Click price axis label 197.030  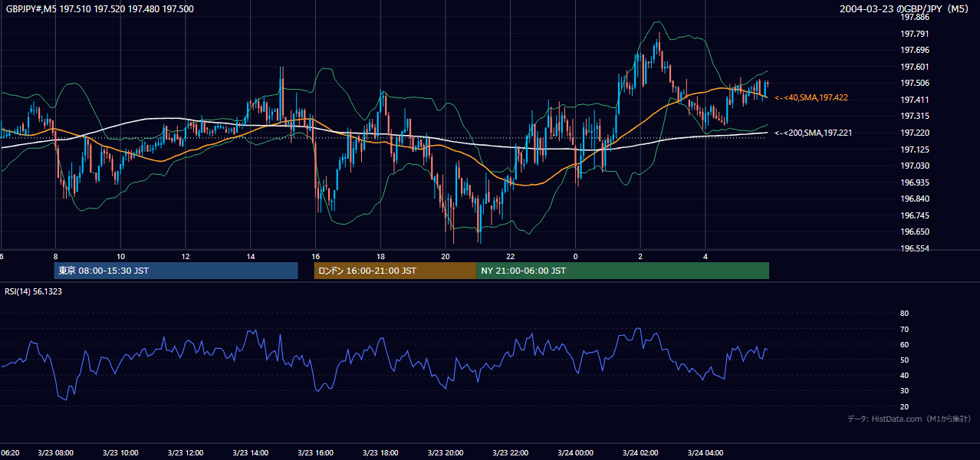click(915, 166)
